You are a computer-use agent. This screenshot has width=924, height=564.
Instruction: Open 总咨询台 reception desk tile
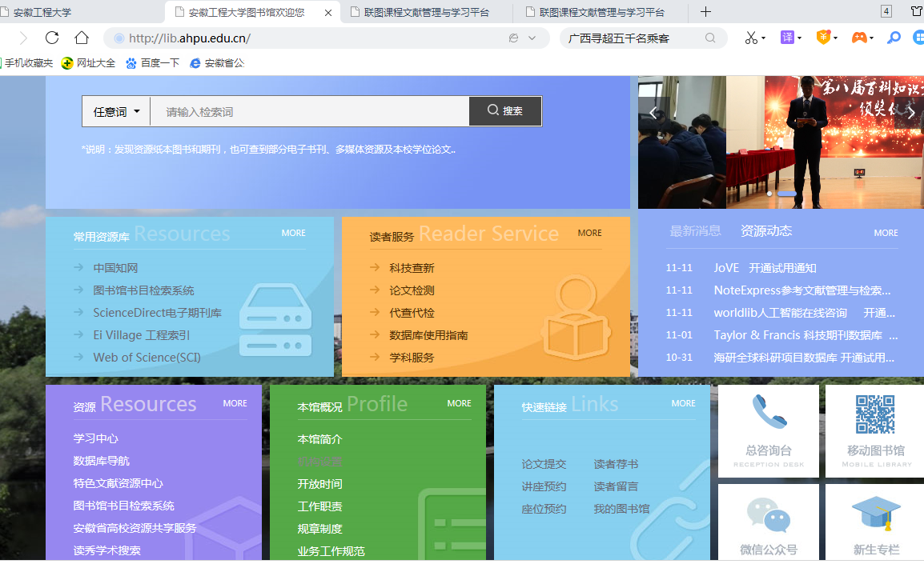[769, 431]
